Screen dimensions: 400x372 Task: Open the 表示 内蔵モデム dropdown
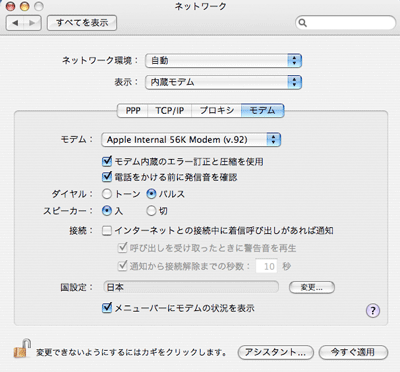pos(223,82)
